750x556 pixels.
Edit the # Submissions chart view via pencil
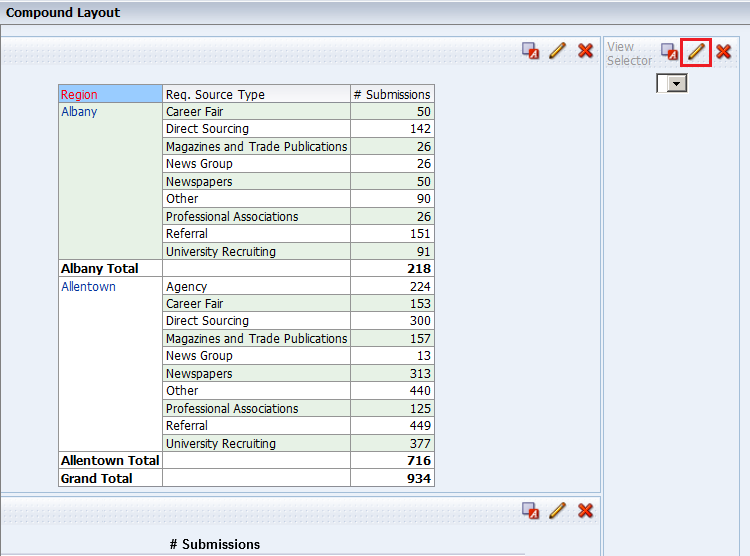558,511
